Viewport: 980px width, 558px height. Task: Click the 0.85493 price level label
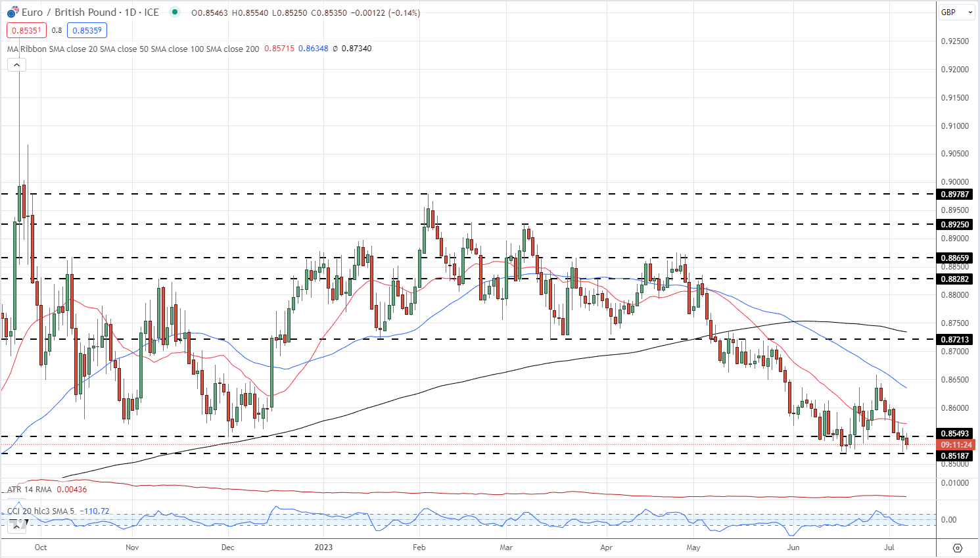[955, 434]
